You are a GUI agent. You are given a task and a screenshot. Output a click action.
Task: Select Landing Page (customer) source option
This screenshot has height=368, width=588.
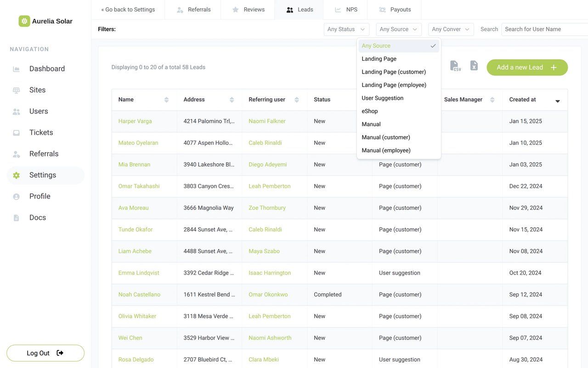[x=399, y=72]
